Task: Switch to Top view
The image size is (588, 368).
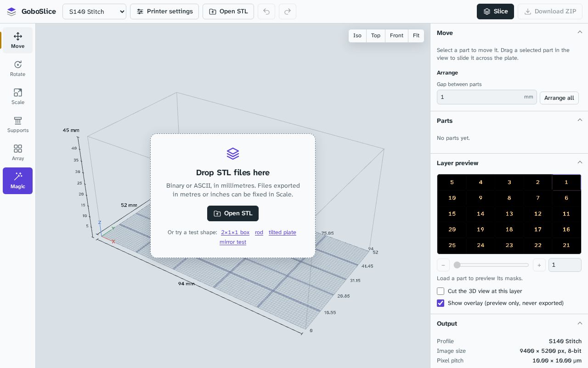Action: (x=376, y=35)
